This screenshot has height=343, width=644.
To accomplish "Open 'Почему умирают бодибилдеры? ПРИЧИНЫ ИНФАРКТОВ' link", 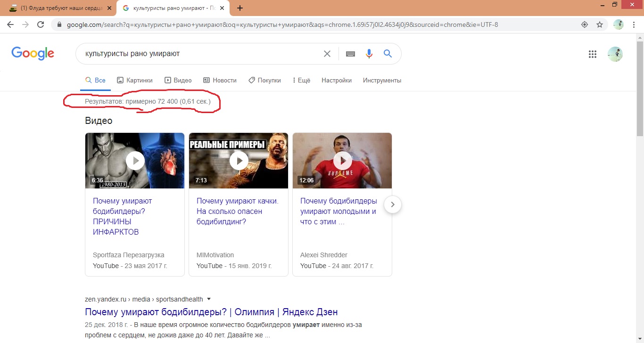I will [123, 216].
